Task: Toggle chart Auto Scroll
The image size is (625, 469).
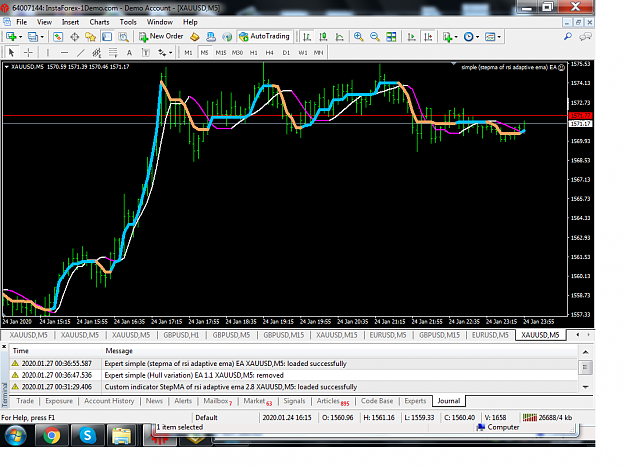Action: coord(412,37)
